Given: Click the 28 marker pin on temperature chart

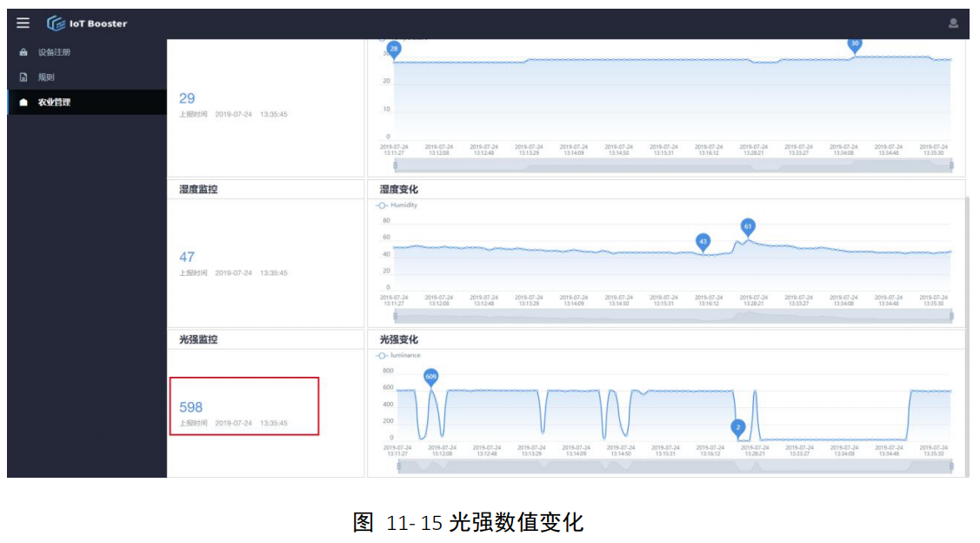Looking at the screenshot, I should point(394,50).
